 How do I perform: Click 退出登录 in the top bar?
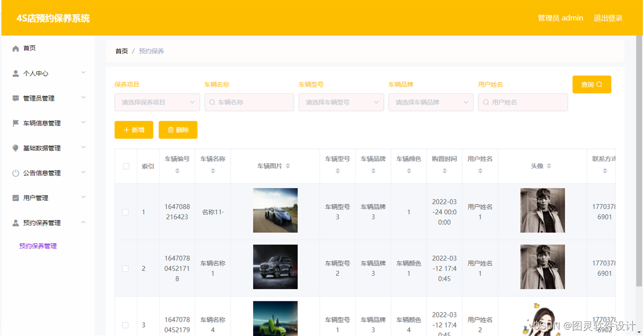click(608, 18)
